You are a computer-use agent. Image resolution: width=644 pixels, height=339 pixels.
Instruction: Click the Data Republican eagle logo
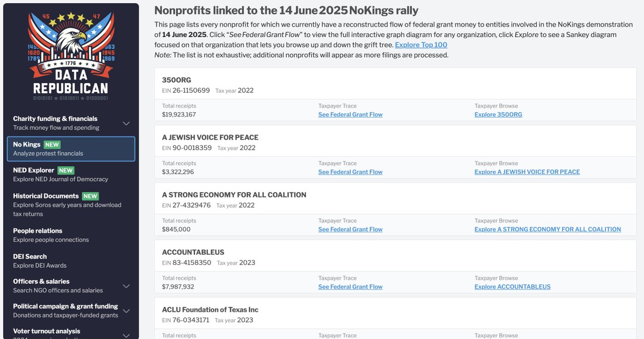[x=71, y=56]
